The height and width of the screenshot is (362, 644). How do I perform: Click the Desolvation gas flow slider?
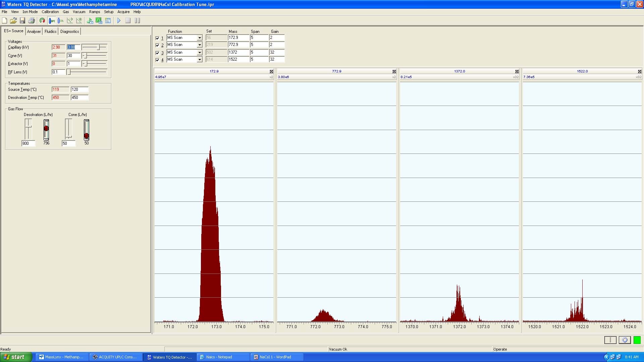tap(28, 129)
